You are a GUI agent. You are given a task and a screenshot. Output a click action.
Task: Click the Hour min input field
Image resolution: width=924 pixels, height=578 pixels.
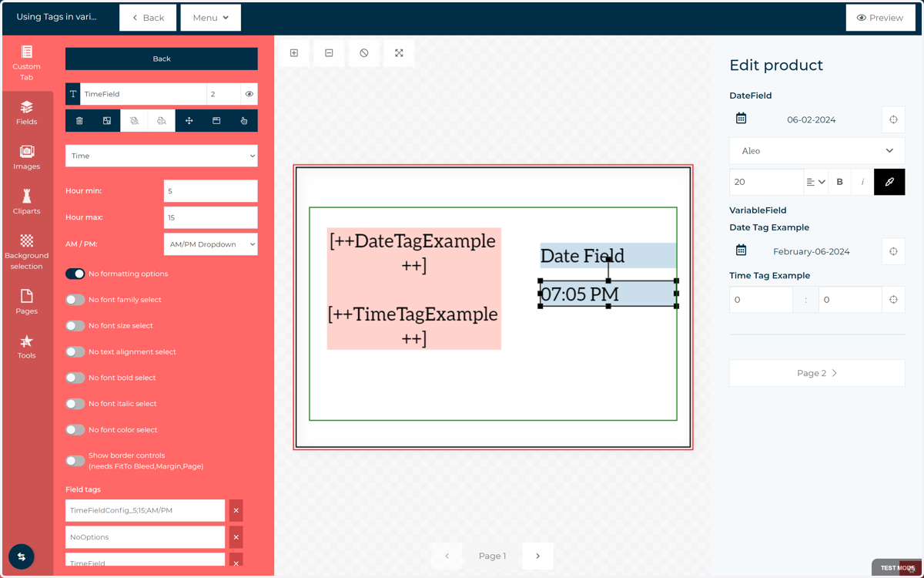pyautogui.click(x=211, y=191)
